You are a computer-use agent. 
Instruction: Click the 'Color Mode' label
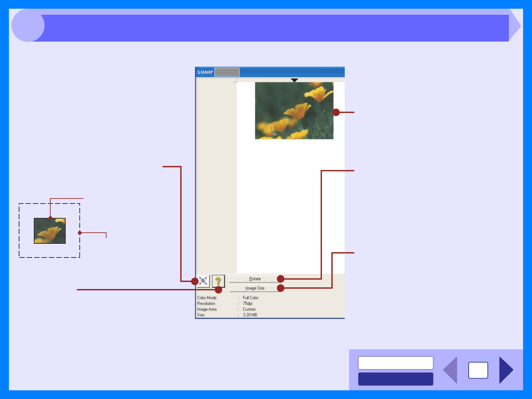coord(207,298)
